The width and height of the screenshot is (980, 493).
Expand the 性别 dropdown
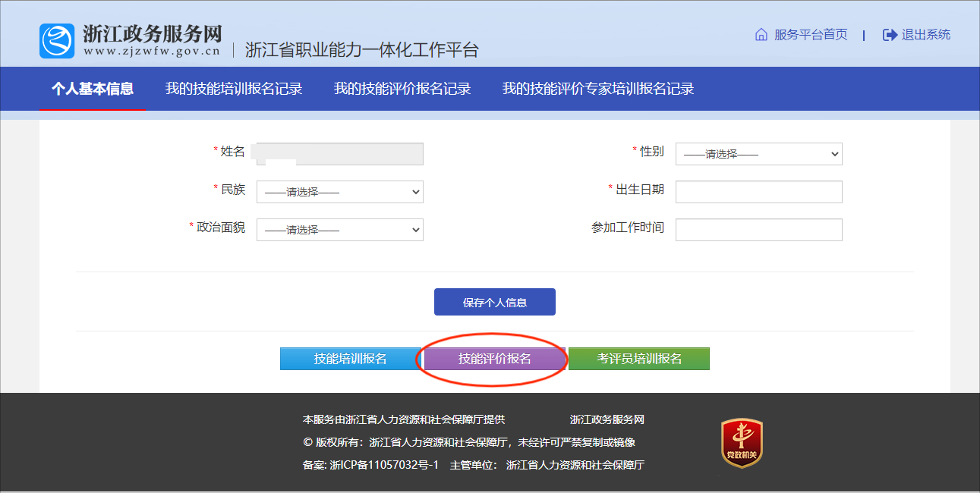(758, 154)
